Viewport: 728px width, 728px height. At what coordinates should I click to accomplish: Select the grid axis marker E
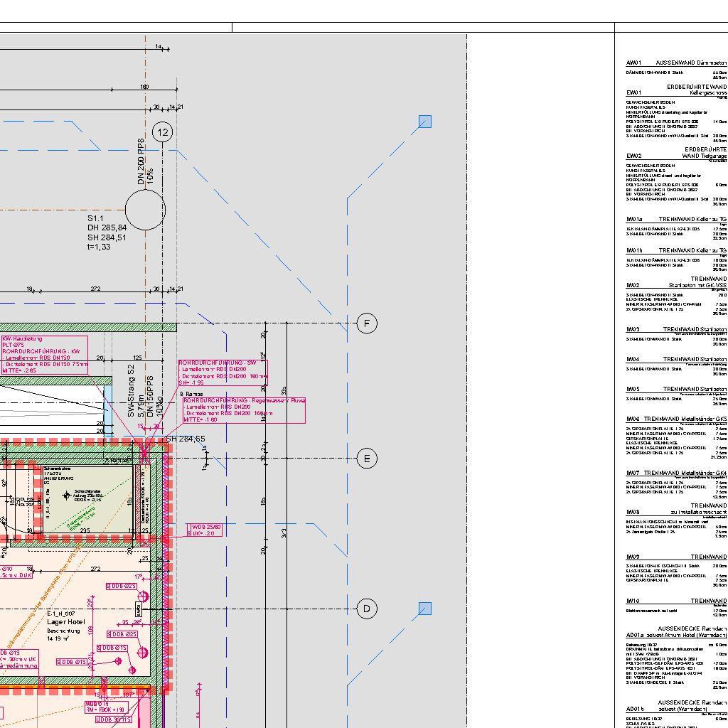click(x=367, y=459)
